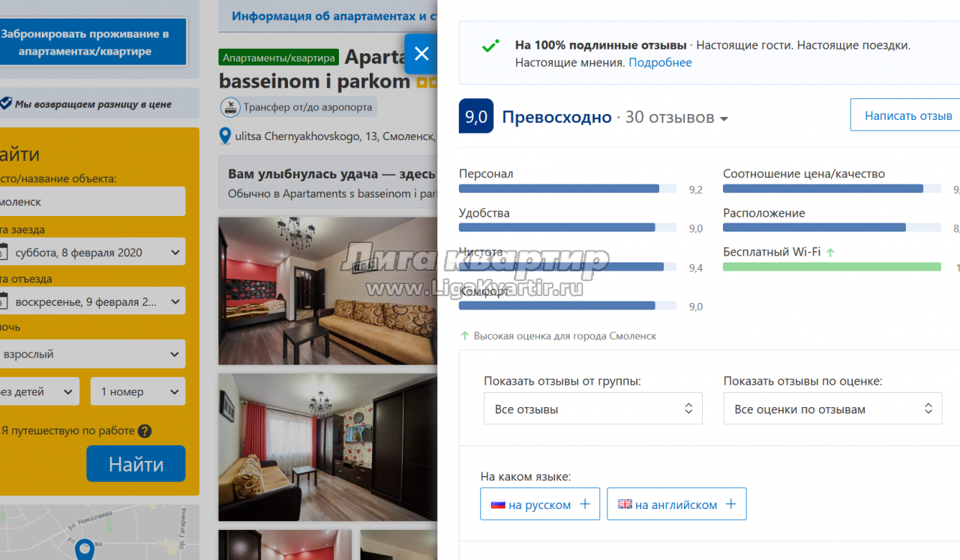960x560 pixels.
Task: Click the 'Написать отзыв' button
Action: click(x=907, y=115)
